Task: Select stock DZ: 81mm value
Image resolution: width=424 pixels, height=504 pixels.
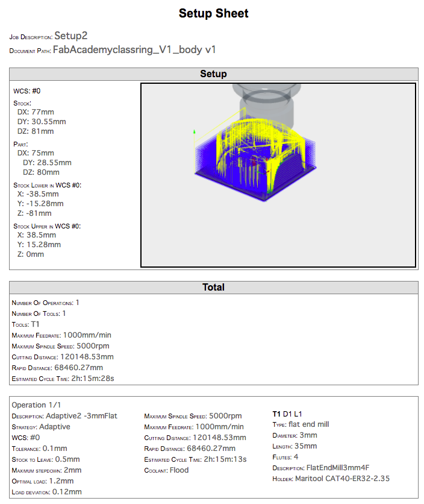Action: (x=36, y=131)
